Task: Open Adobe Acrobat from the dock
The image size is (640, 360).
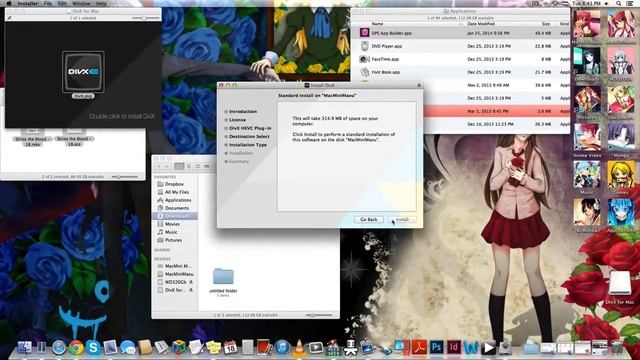Action: pyautogui.click(x=419, y=347)
